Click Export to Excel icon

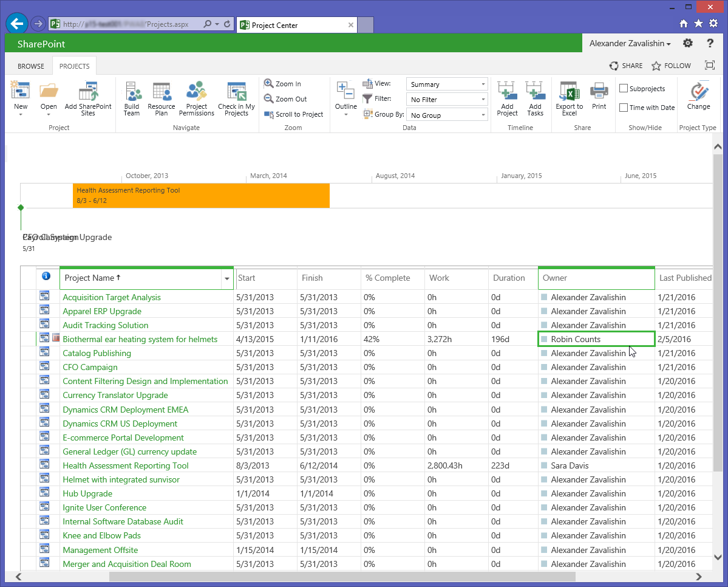point(569,92)
